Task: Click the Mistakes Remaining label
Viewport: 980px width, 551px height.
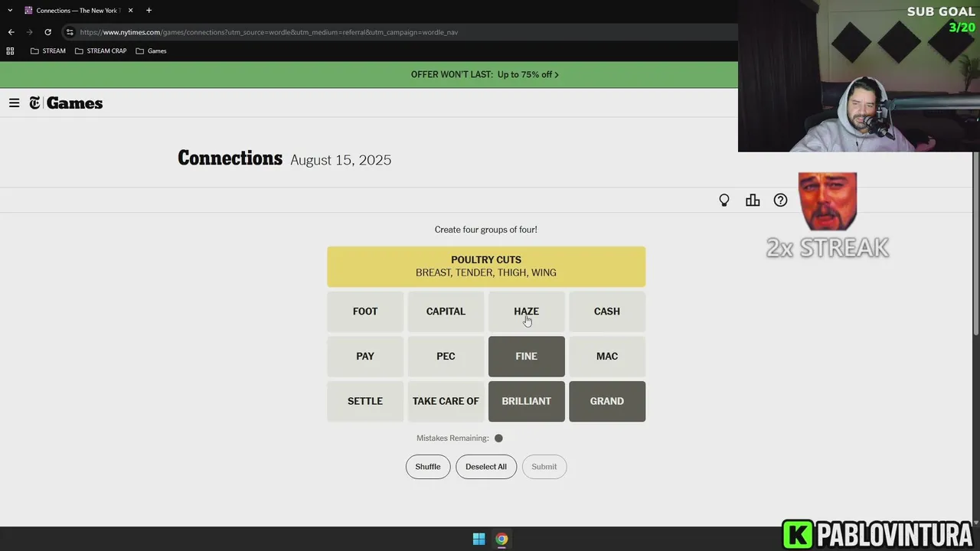Action: [452, 439]
